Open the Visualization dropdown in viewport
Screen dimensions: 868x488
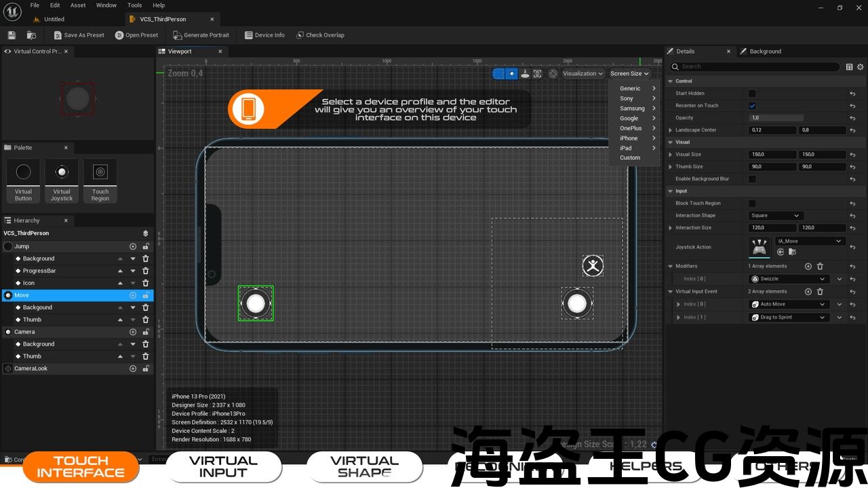point(583,74)
